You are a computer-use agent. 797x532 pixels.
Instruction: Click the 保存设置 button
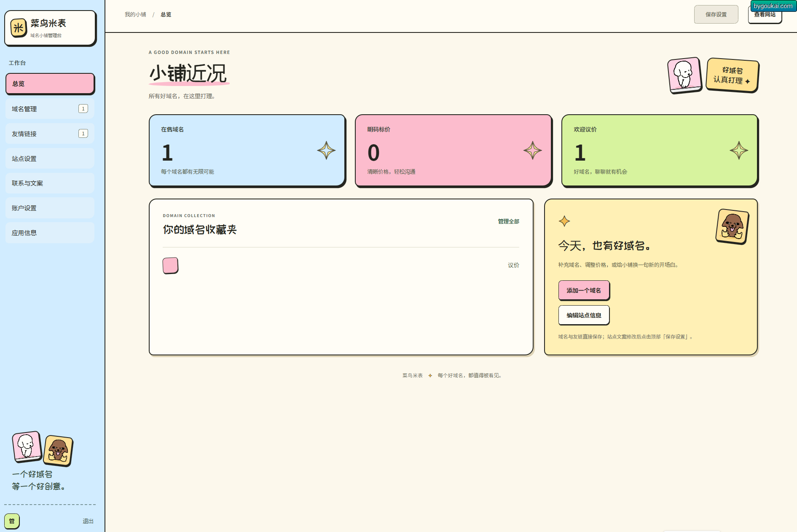coord(716,14)
